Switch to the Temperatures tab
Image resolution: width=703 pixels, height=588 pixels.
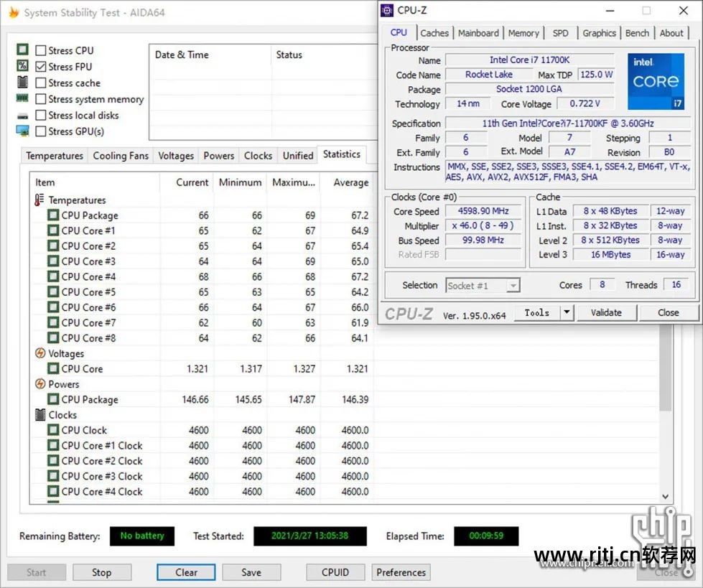coord(55,156)
